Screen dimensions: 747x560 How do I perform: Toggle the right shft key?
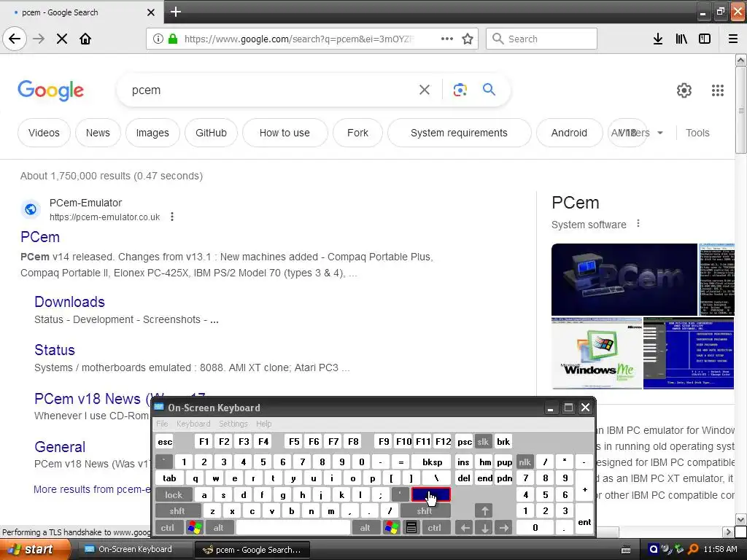pos(425,511)
